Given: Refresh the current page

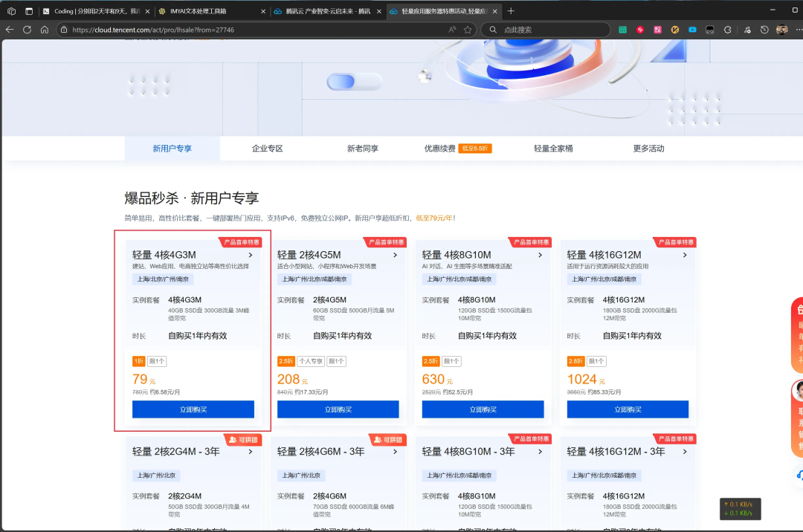Looking at the screenshot, I should click(28, 30).
